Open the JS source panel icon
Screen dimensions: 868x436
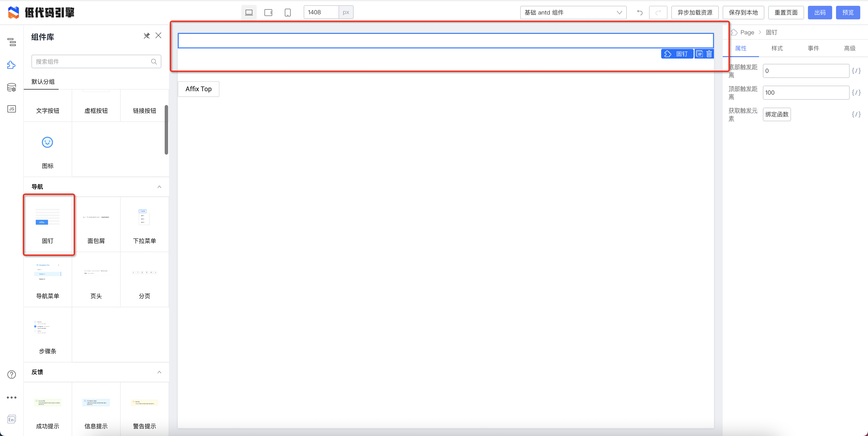tap(11, 109)
